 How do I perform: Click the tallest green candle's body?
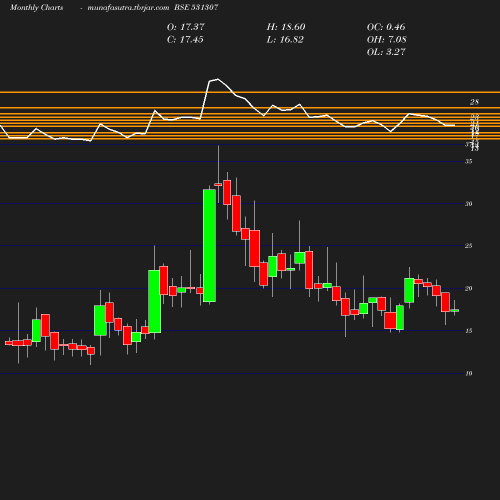coord(209,246)
